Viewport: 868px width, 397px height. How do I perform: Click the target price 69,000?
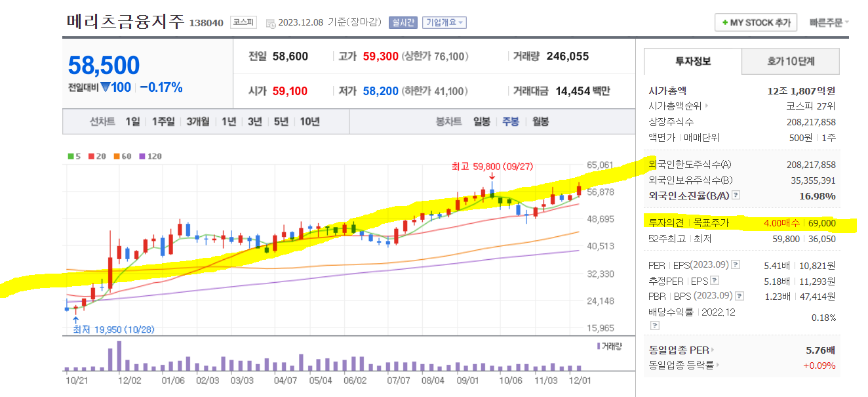coord(822,223)
